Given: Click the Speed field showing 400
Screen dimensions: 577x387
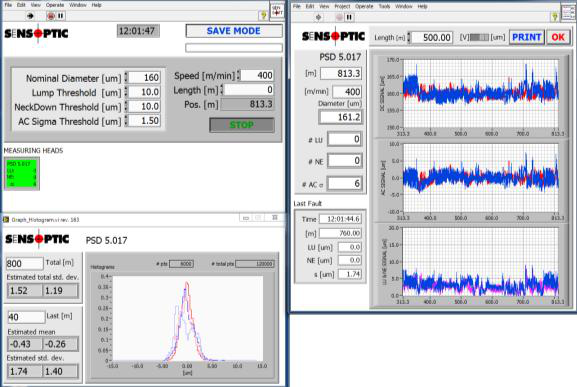Looking at the screenshot, I should click(257, 75).
